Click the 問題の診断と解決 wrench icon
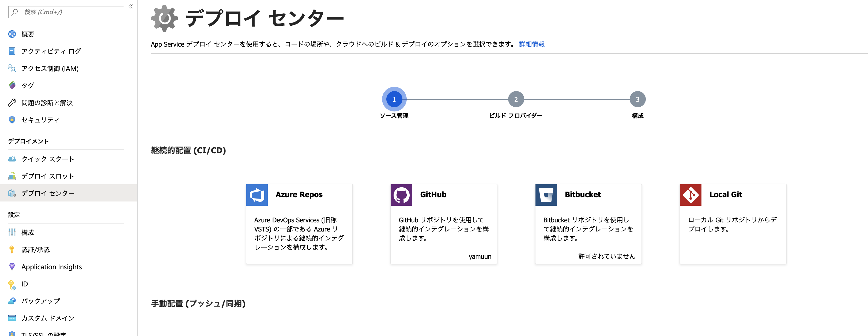The height and width of the screenshot is (336, 868). 12,103
